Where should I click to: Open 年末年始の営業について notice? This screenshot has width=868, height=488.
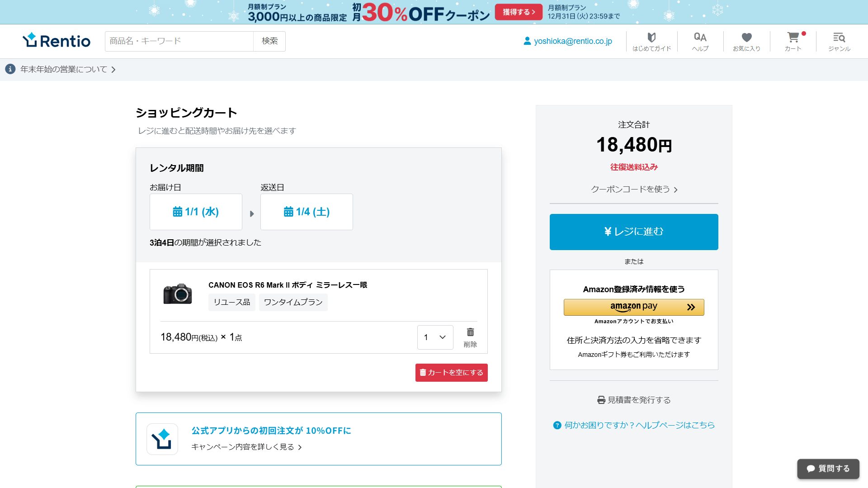coord(68,69)
